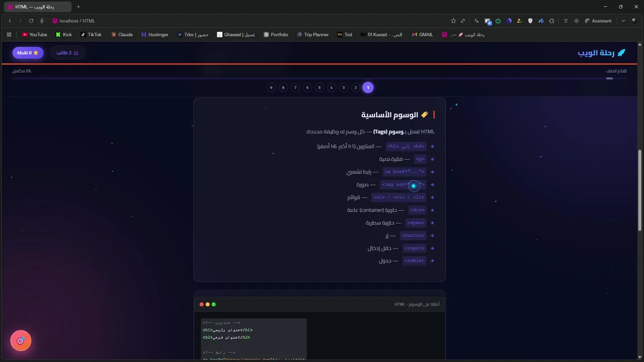
Task: Open the shield extension icon
Action: coord(530,21)
